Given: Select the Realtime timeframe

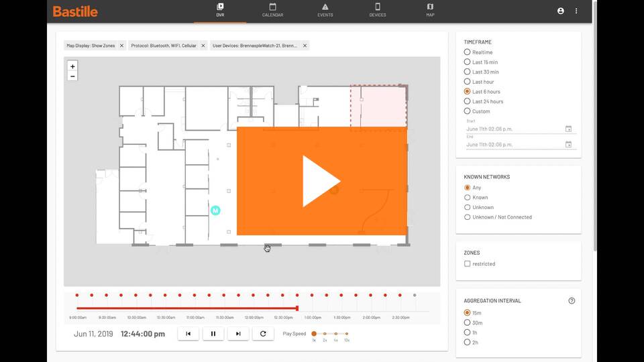Looking at the screenshot, I should point(467,52).
